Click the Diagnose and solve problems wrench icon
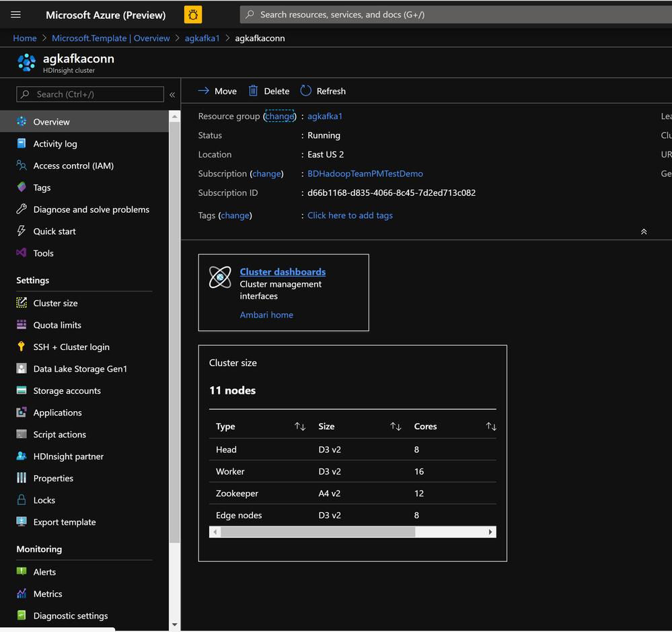Screen dimensions: 672x632 tap(22, 209)
